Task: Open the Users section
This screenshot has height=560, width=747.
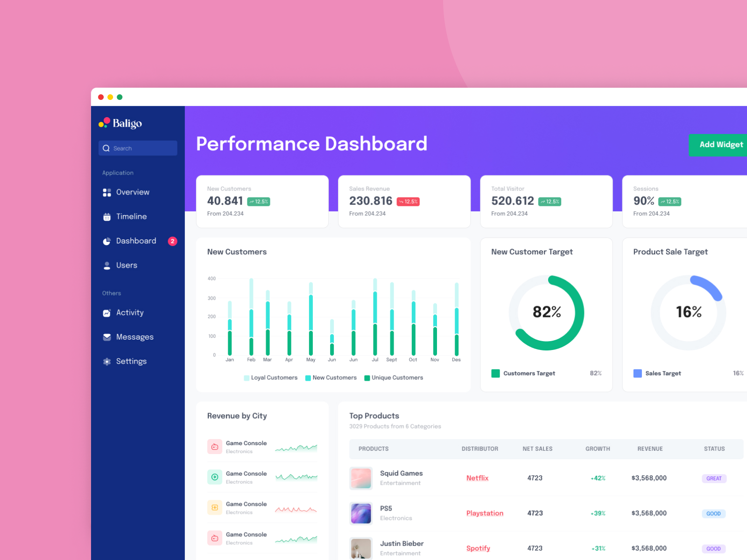Action: point(127,265)
